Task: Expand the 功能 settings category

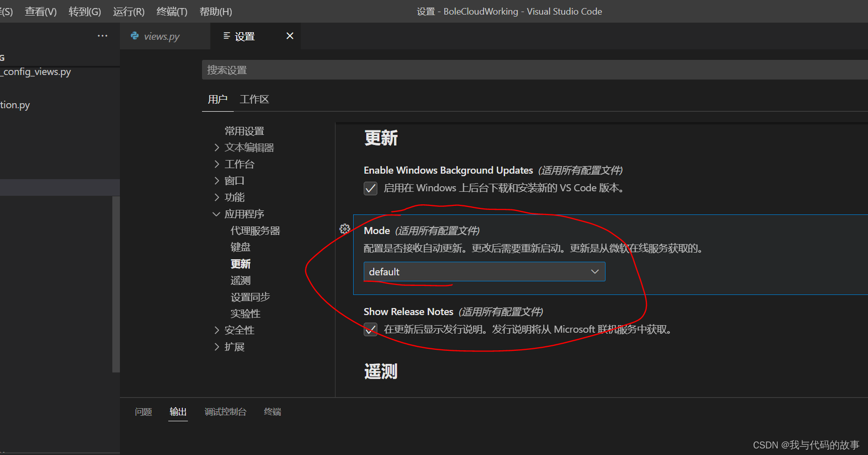Action: point(217,197)
